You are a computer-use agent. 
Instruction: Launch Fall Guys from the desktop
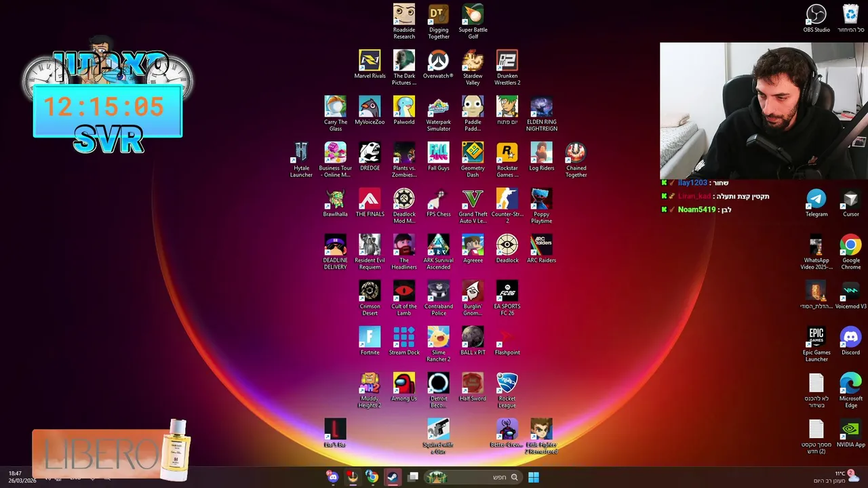[x=439, y=157]
